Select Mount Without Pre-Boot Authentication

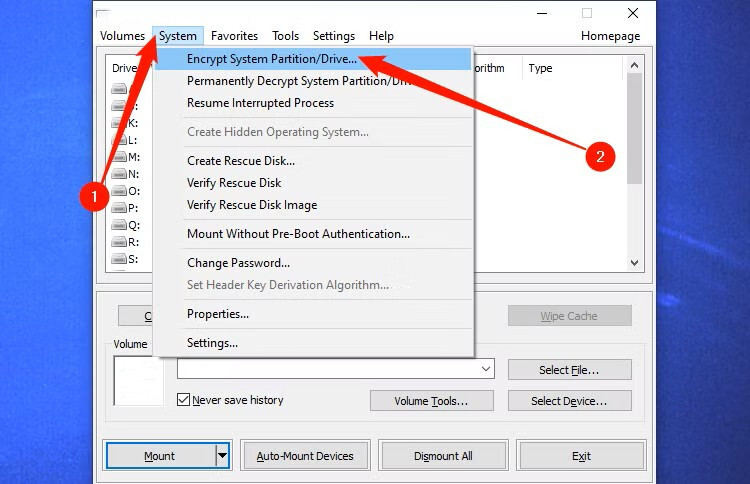coord(313,234)
